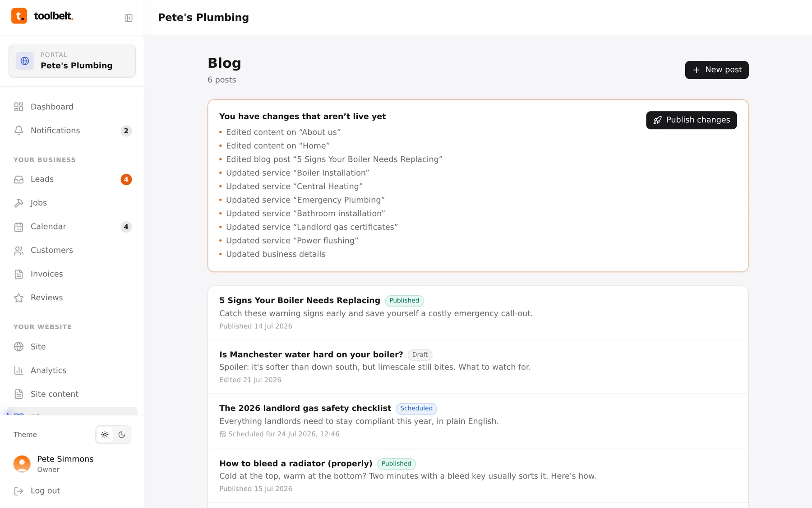Click Updated service "Power flushing" entry
The width and height of the screenshot is (812, 508).
(292, 241)
